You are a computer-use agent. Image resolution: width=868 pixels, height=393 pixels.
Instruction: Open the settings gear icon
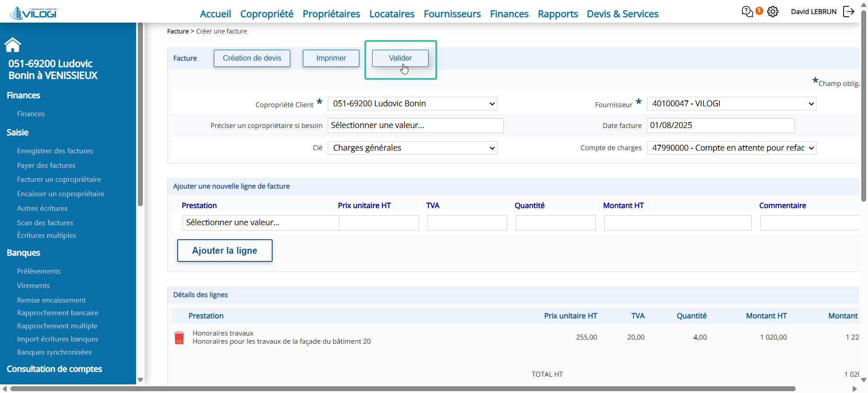point(773,12)
